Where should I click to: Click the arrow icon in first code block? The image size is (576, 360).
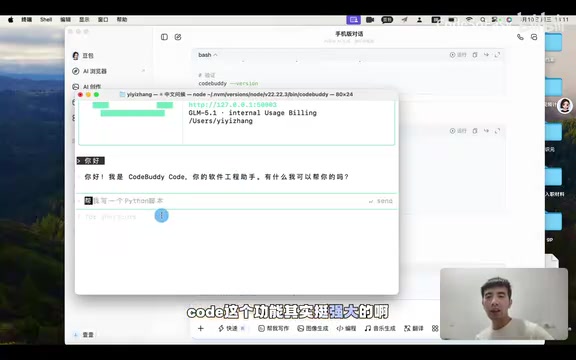tap(486, 55)
